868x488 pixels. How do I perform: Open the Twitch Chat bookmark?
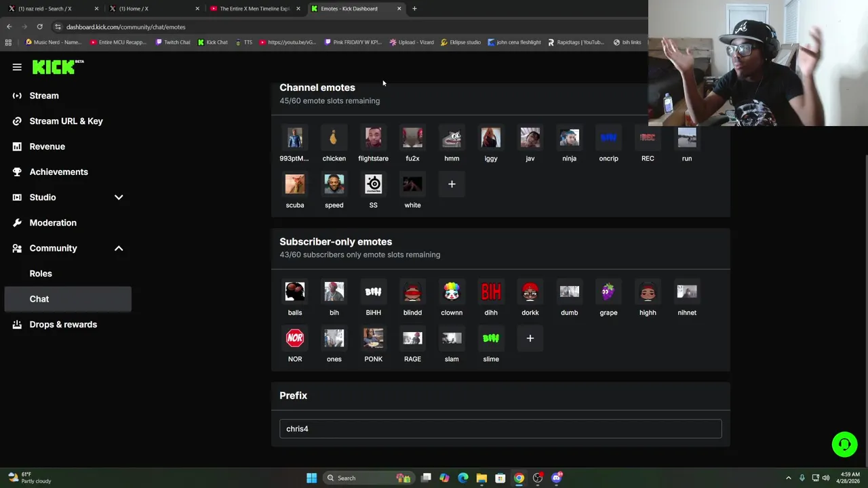173,42
